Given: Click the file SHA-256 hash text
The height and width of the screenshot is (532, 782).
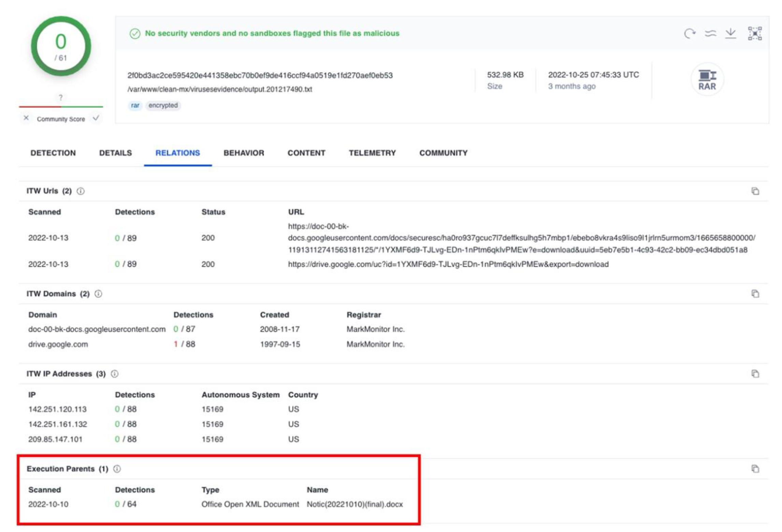Looking at the screenshot, I should point(260,75).
